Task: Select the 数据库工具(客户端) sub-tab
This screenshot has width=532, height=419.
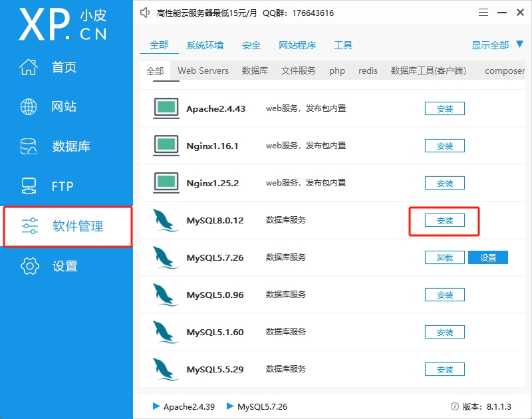Action: point(428,71)
